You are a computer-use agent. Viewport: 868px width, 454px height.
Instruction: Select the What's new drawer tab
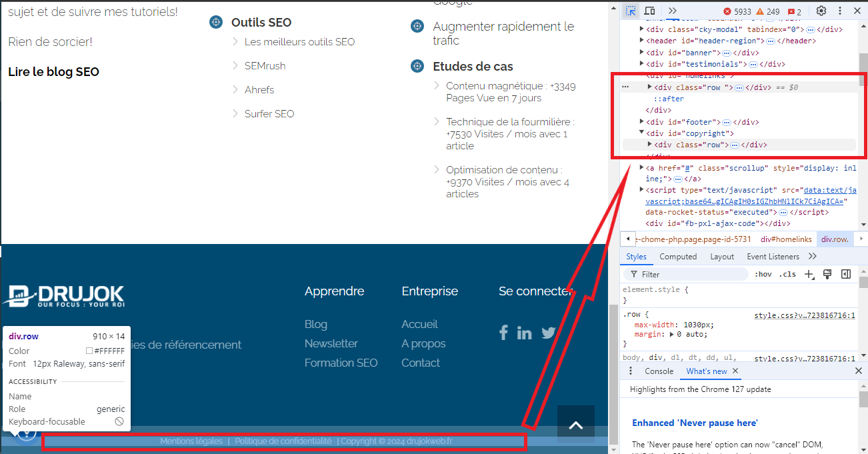(x=707, y=371)
